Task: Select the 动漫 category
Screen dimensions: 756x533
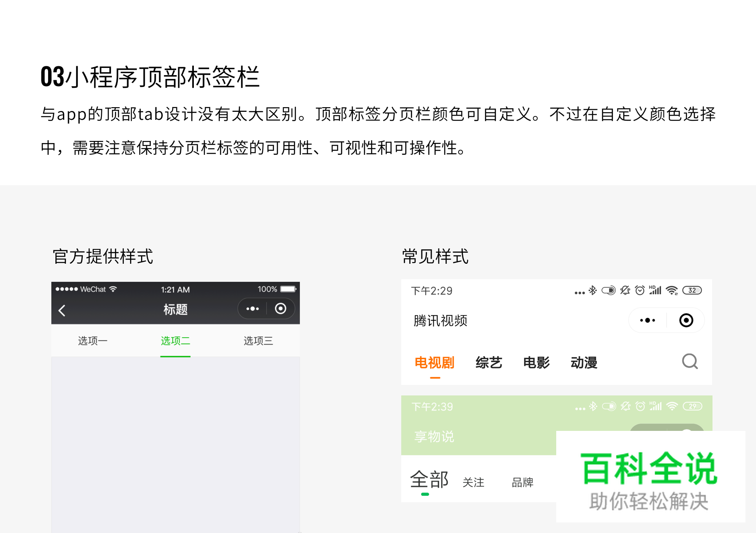Action: (584, 363)
